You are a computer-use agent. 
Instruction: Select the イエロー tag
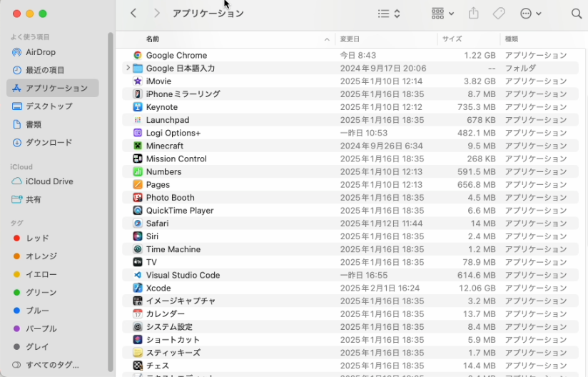tap(53, 274)
